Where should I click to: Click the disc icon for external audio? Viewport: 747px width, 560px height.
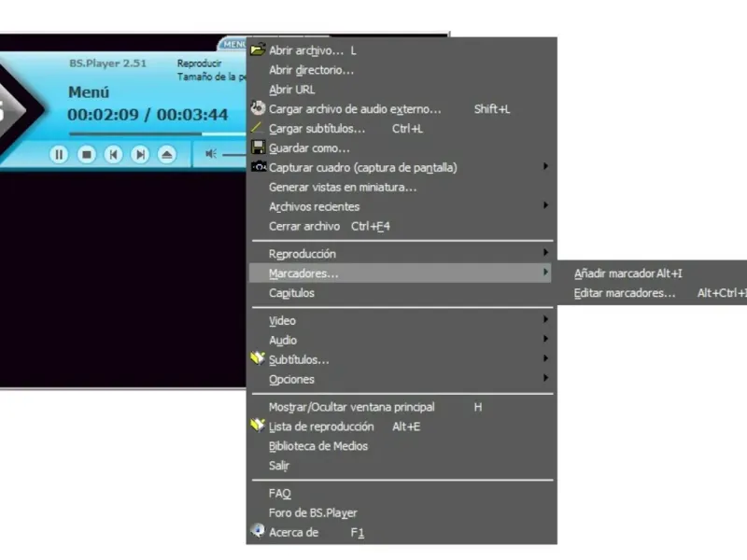(258, 108)
